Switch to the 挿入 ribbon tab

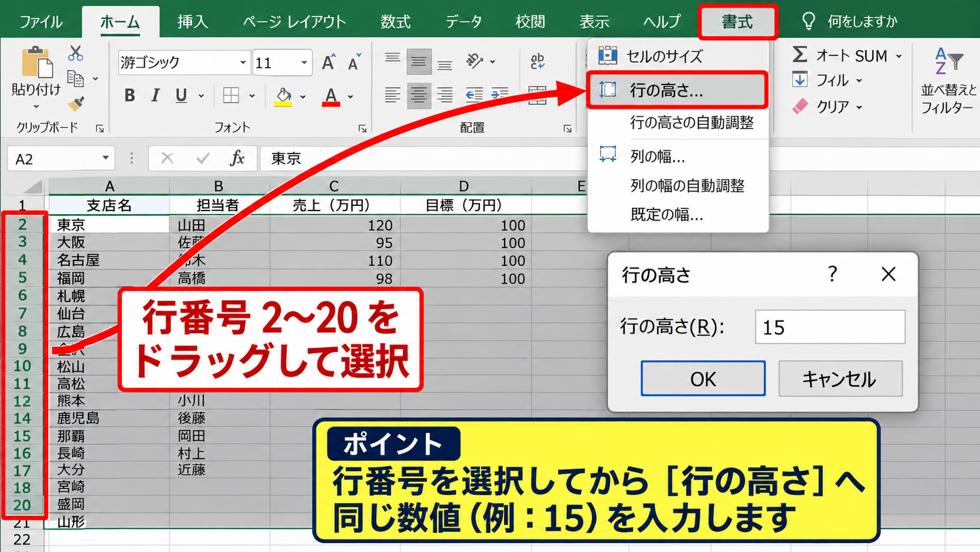pyautogui.click(x=193, y=22)
